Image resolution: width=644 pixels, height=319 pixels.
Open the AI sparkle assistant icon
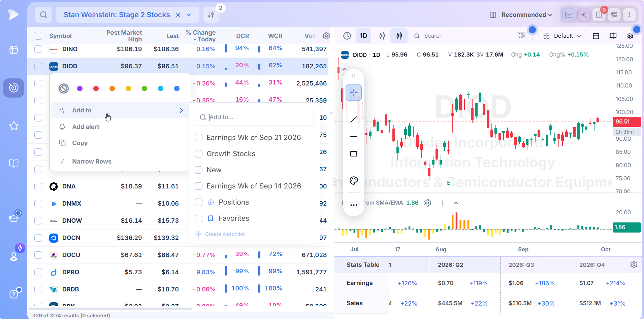(584, 15)
